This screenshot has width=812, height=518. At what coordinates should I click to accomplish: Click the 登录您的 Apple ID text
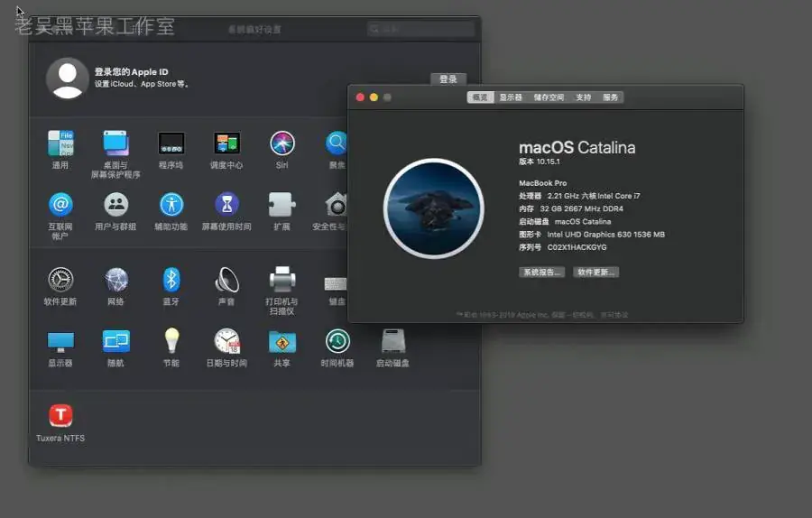pos(131,72)
